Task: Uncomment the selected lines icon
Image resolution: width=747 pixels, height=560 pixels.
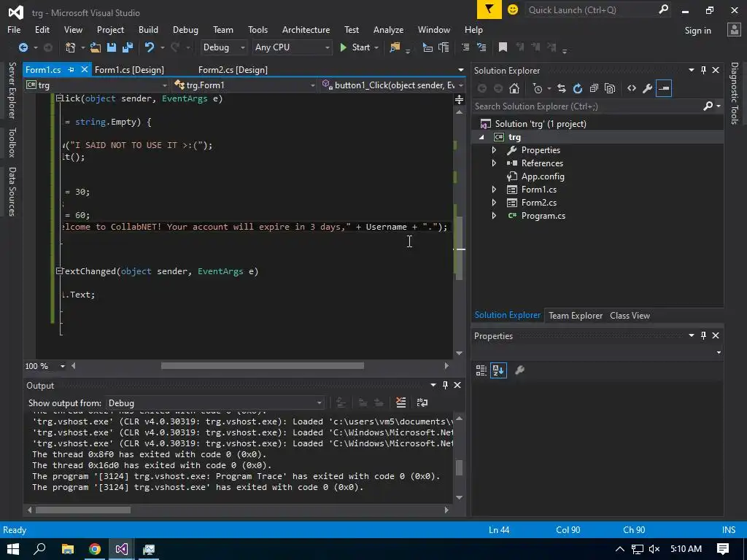Action: (481, 47)
